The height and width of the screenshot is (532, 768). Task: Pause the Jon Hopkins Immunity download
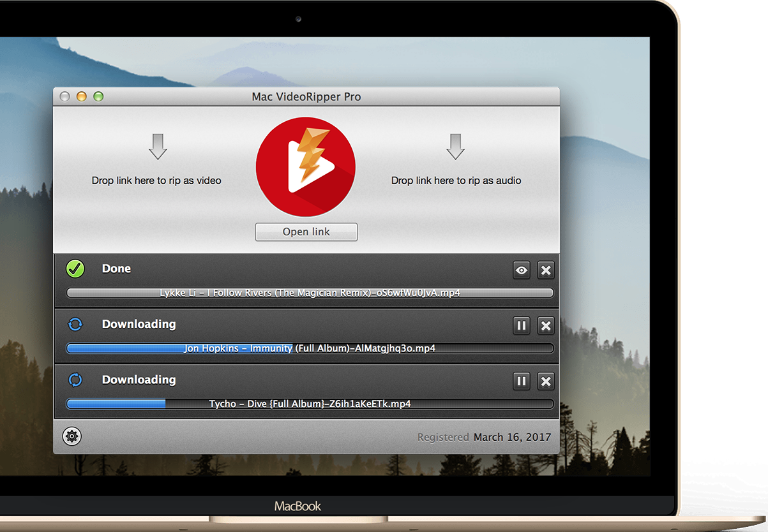coord(522,326)
